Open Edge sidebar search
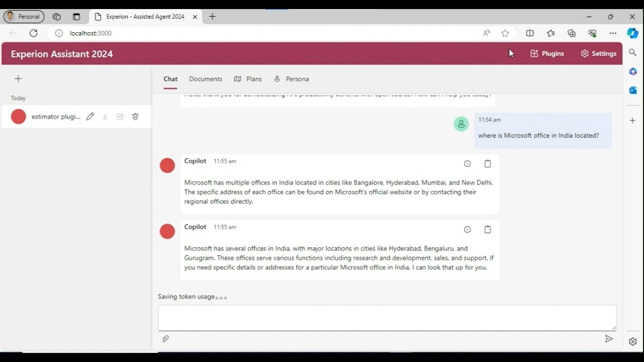 point(633,52)
